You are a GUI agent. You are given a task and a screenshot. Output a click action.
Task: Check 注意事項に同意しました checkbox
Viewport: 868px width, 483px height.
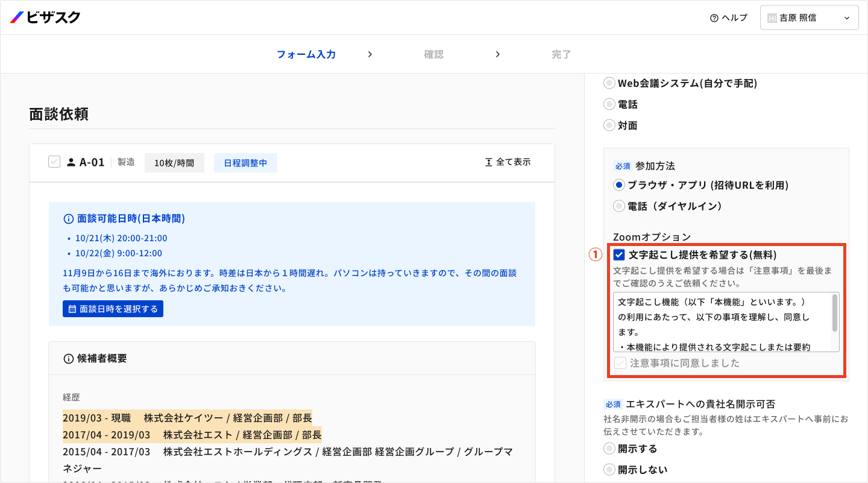pos(620,363)
